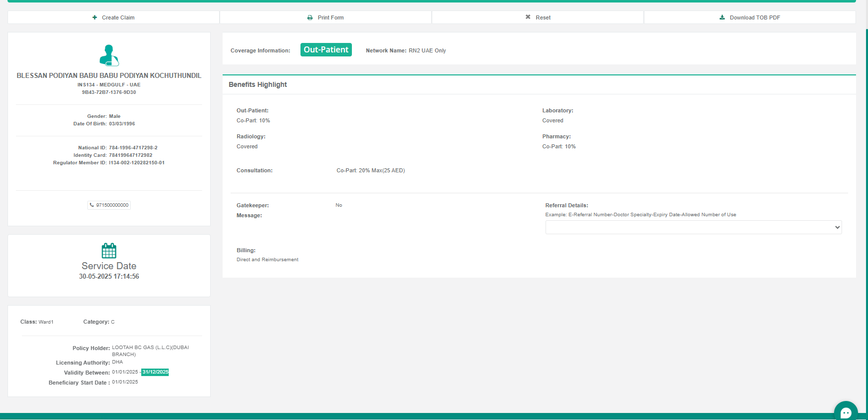This screenshot has height=420, width=868.
Task: Click the Benefits Highlight panel header
Action: [258, 84]
